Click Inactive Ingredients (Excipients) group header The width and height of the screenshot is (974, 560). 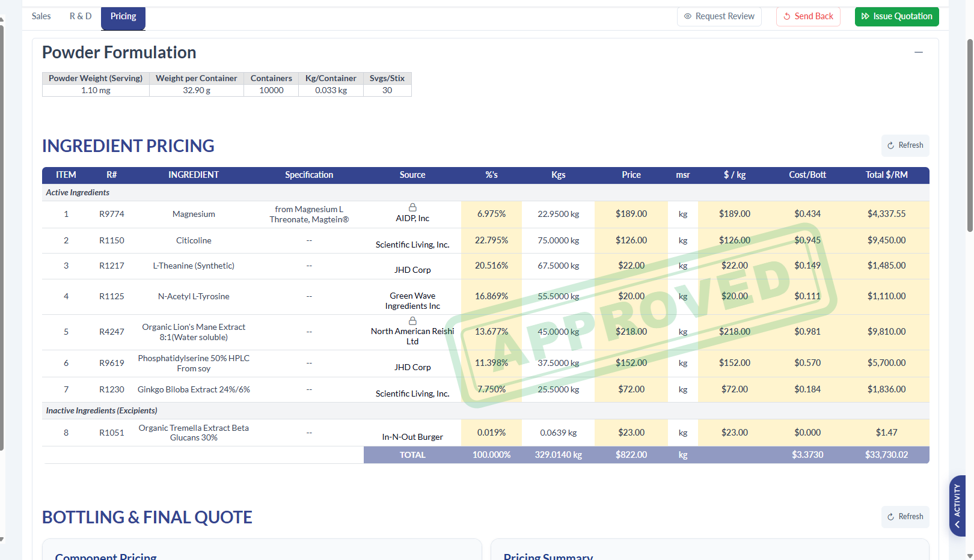102,410
